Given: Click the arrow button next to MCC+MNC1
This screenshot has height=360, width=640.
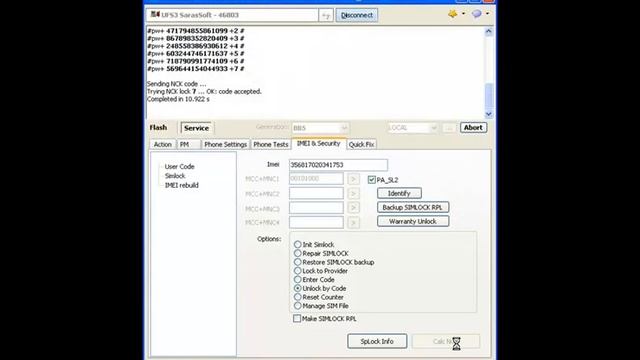Looking at the screenshot, I should [x=353, y=179].
